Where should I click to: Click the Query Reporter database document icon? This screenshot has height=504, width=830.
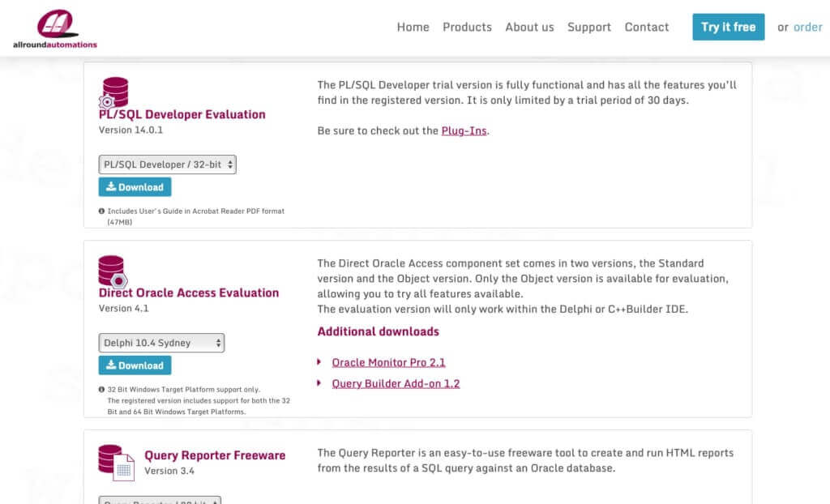tap(116, 463)
